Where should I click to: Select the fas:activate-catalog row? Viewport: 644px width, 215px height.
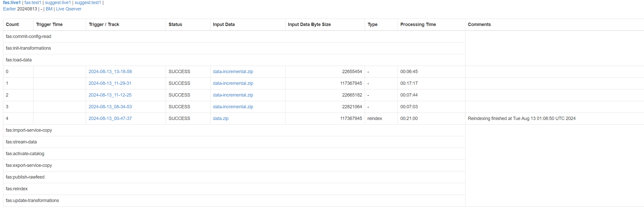click(x=234, y=154)
